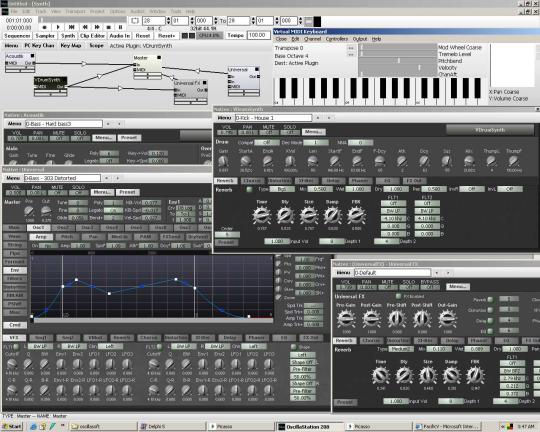Screen dimensions: 540x432
Task: Click the Gain knob in the Drum section
Action: tap(223, 161)
